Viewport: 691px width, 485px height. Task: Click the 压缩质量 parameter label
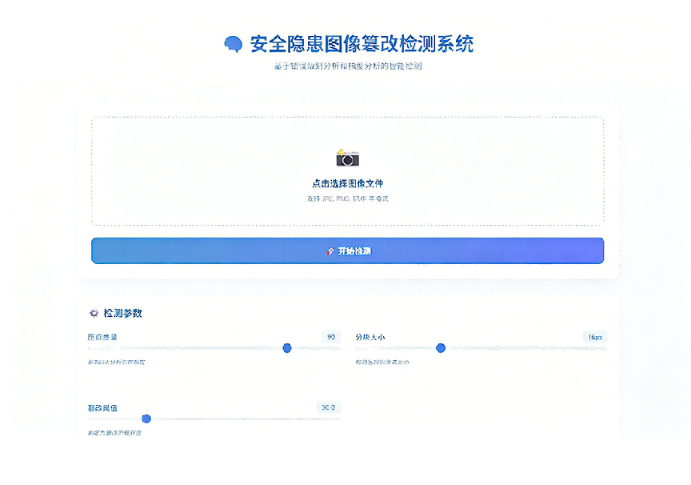(x=102, y=337)
